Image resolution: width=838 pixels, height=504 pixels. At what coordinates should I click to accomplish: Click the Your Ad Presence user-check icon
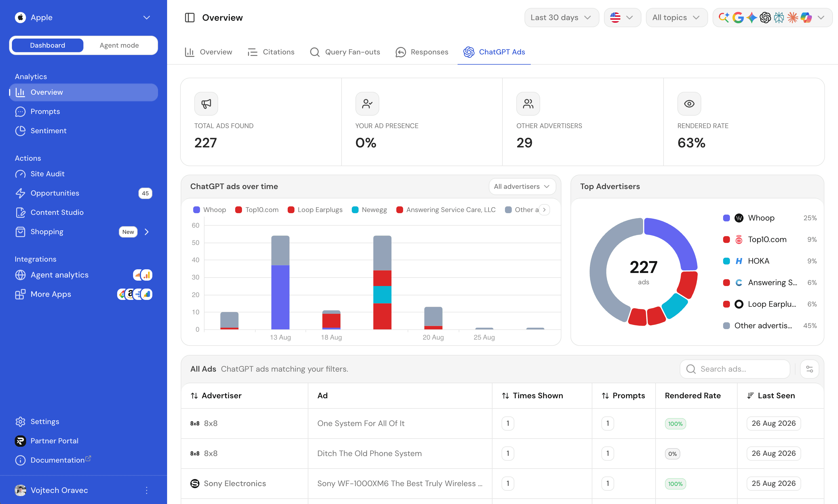click(x=367, y=103)
